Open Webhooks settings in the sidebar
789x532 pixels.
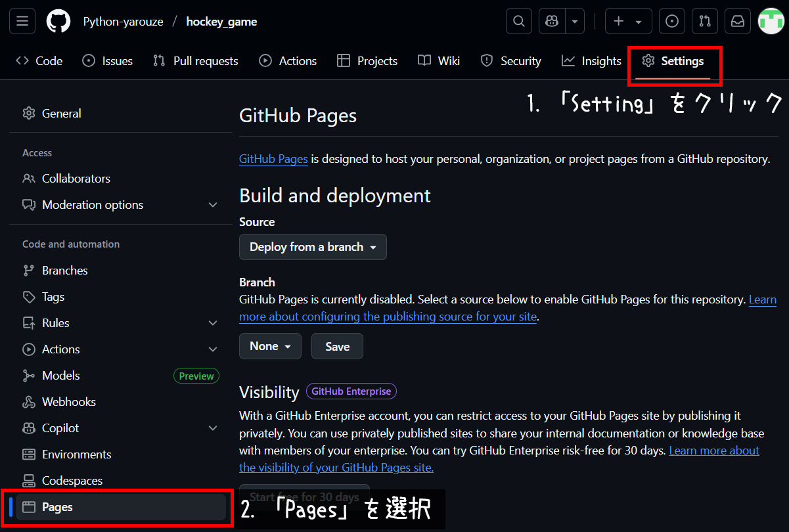point(121,402)
